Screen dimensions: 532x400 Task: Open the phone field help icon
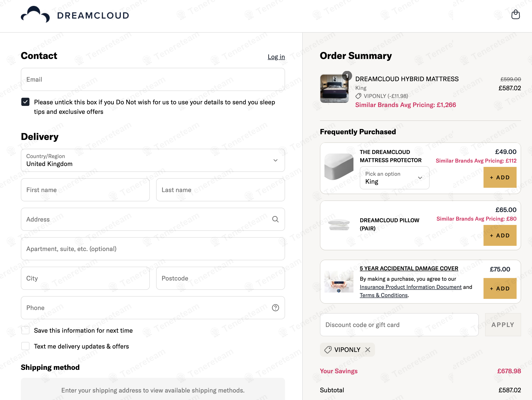pyautogui.click(x=275, y=307)
